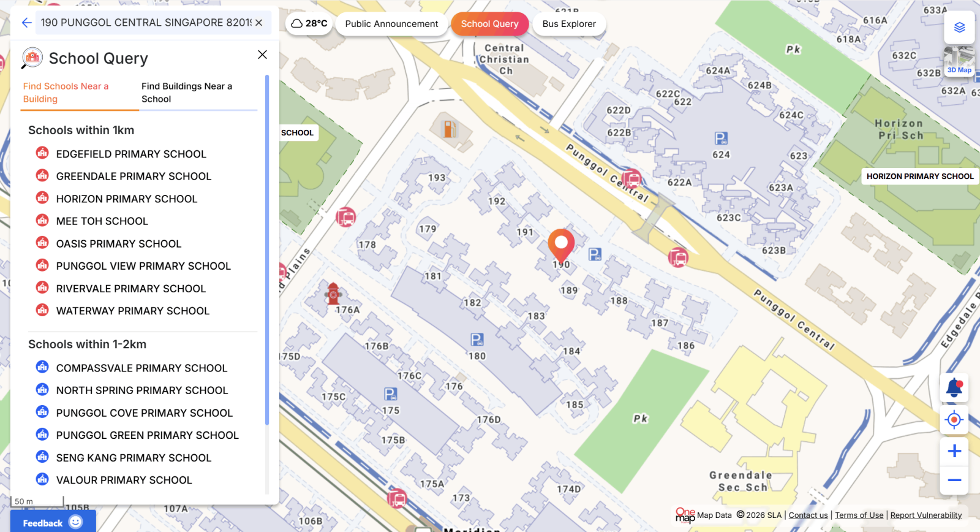The width and height of the screenshot is (980, 532).
Task: Select bus stop icon near block 178
Action: [x=346, y=217]
